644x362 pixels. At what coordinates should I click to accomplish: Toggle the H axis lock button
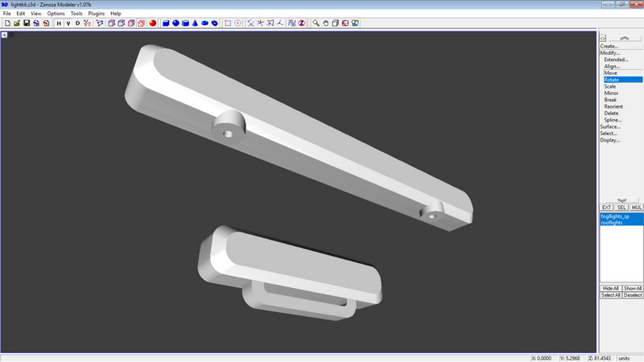59,23
